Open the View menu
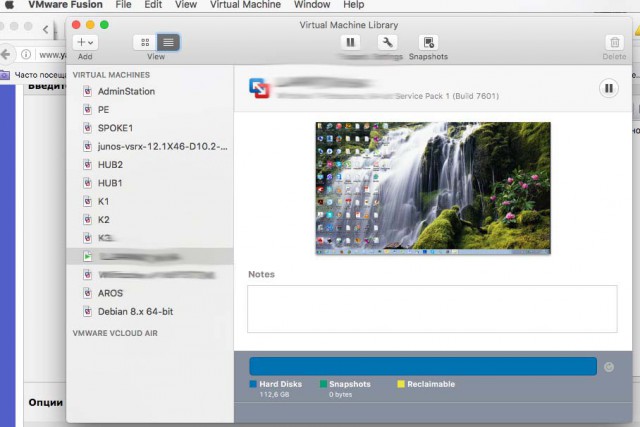The height and width of the screenshot is (427, 640). click(186, 5)
